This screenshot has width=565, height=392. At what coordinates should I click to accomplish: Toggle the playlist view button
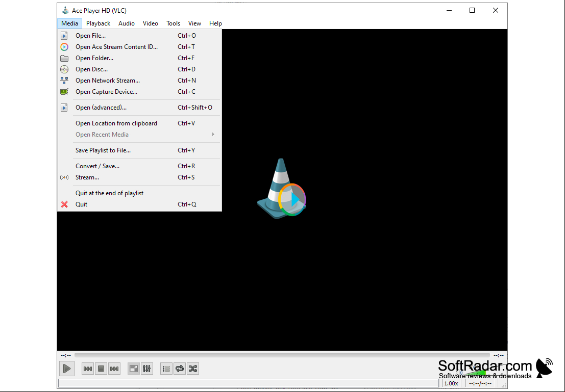[166, 369]
